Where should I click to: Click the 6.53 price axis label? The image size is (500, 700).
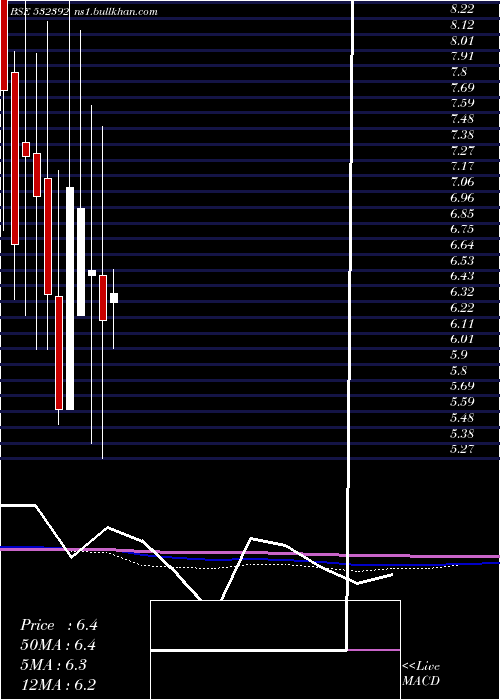point(462,260)
